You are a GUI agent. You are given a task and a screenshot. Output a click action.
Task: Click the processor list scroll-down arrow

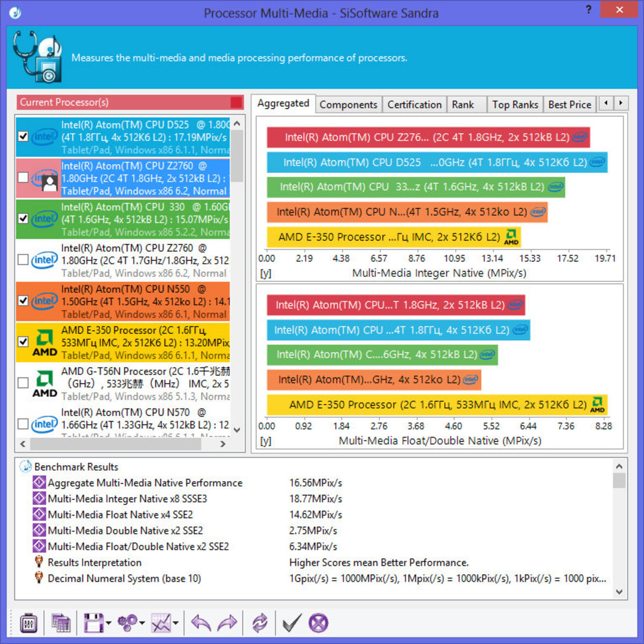(237, 429)
